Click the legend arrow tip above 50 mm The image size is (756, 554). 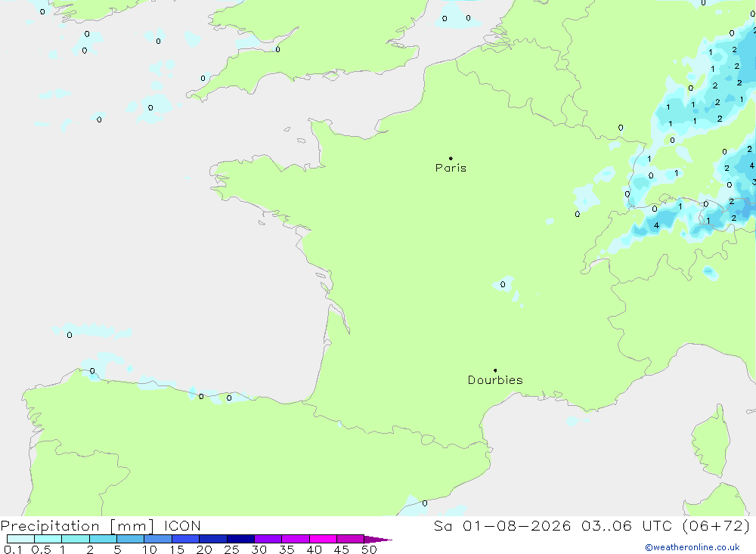click(x=378, y=540)
